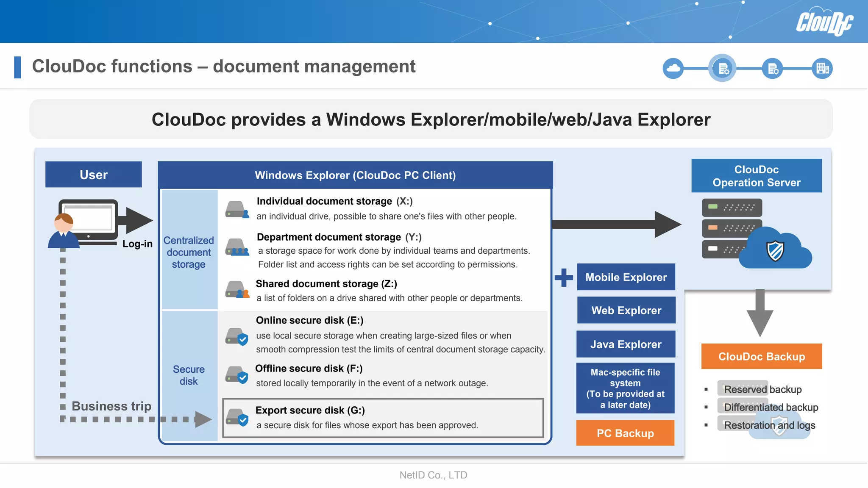Click Windows Explorer (ClouDoc PC Client) header

(355, 175)
